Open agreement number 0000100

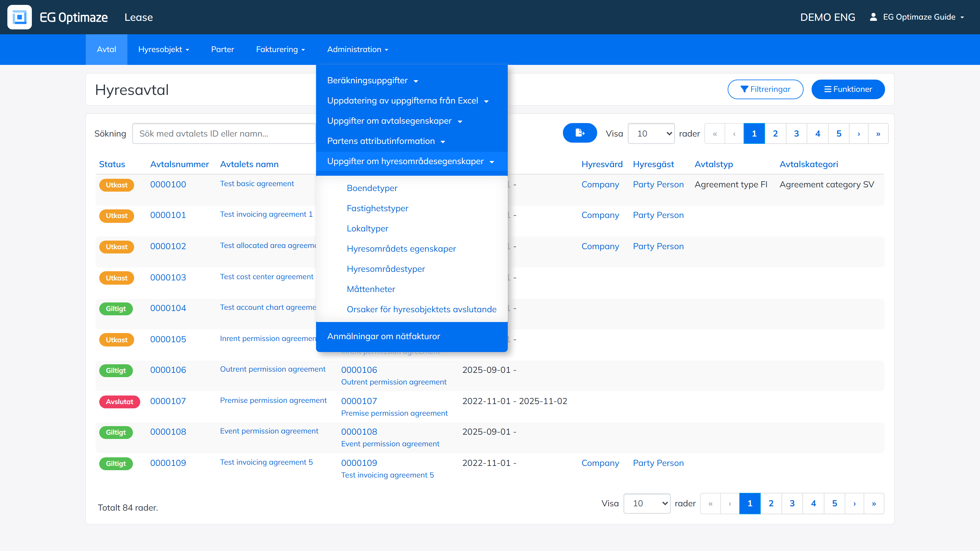coord(168,184)
